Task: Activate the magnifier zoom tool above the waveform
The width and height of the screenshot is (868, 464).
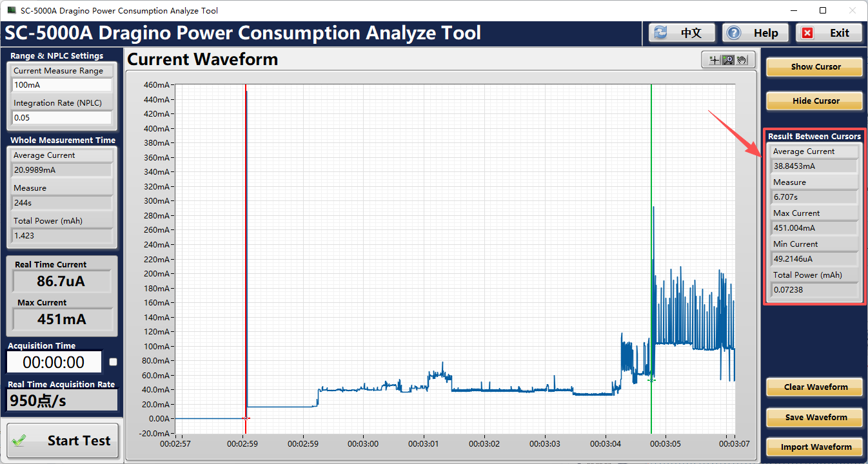Action: click(728, 60)
